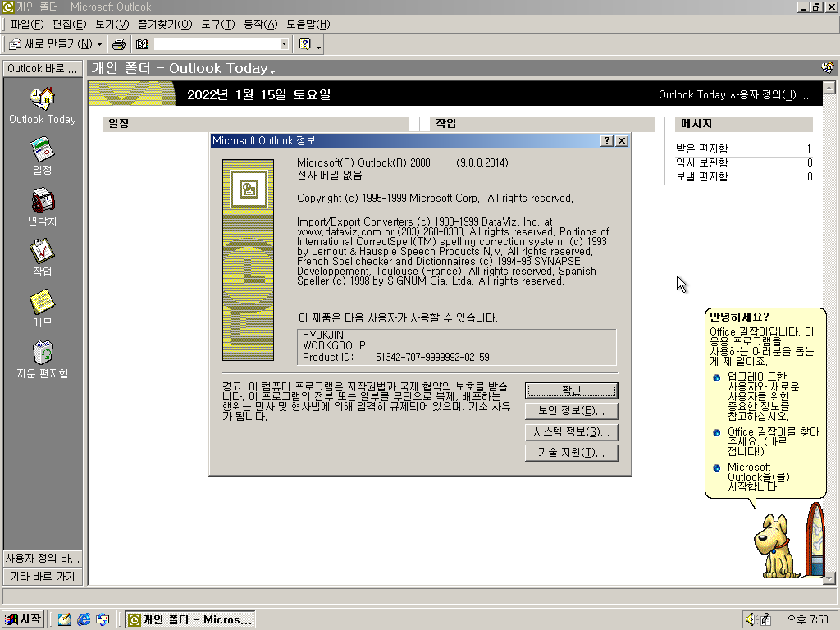
Task: Click the Product ID text 51342-707-9999992-02159
Action: coord(432,358)
